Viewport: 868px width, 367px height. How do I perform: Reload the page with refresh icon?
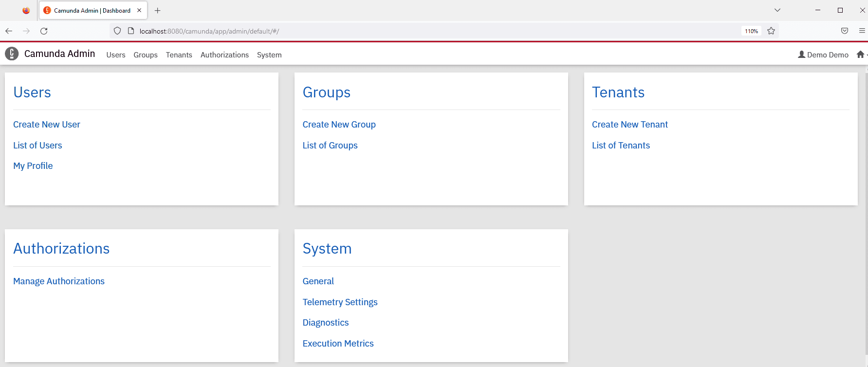pyautogui.click(x=44, y=31)
